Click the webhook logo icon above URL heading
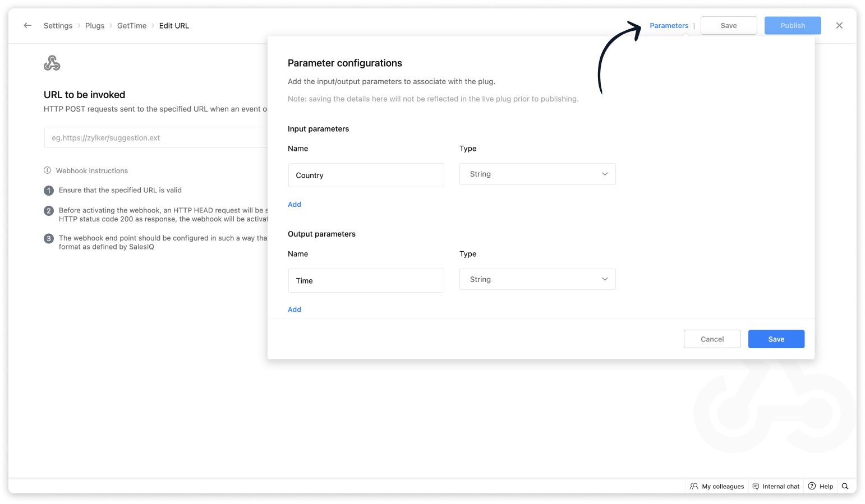This screenshot has width=865, height=504. click(52, 63)
